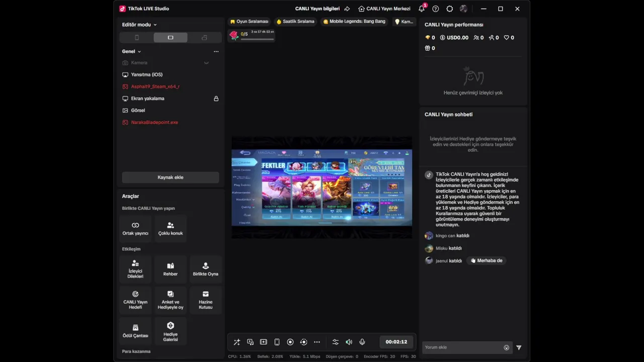Click the rose gift goal 0/5 progress
Image resolution: width=644 pixels, height=362 pixels.
252,35
